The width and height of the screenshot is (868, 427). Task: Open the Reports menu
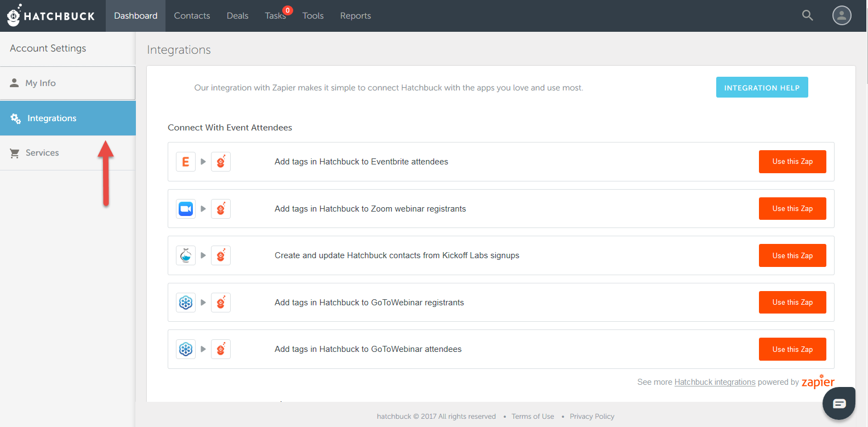click(x=356, y=16)
